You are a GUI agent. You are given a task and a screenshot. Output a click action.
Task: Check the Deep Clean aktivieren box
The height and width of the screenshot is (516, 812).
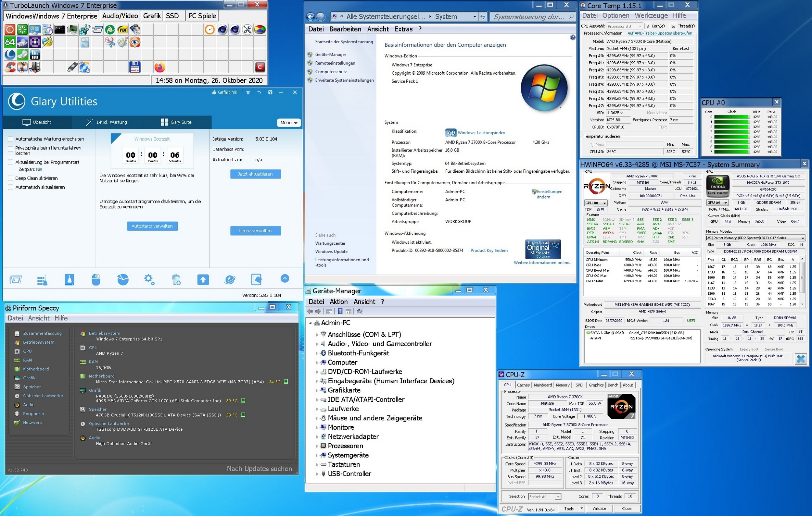pyautogui.click(x=10, y=178)
